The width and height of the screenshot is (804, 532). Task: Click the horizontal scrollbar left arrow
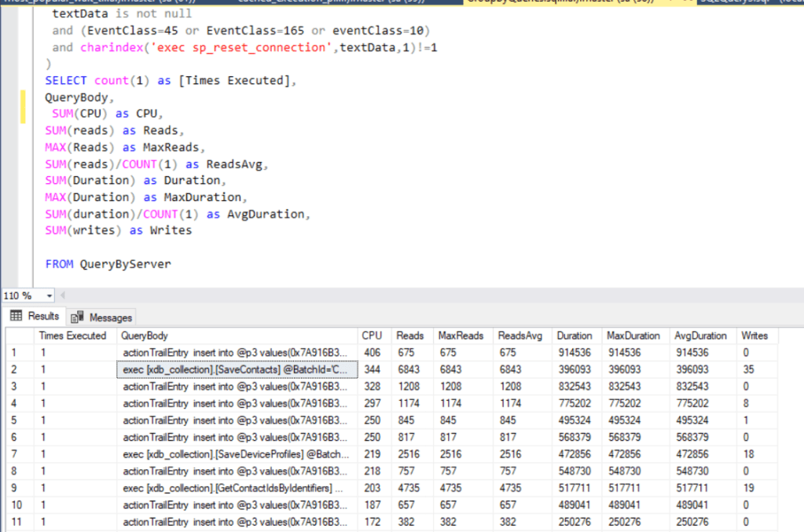[x=64, y=296]
